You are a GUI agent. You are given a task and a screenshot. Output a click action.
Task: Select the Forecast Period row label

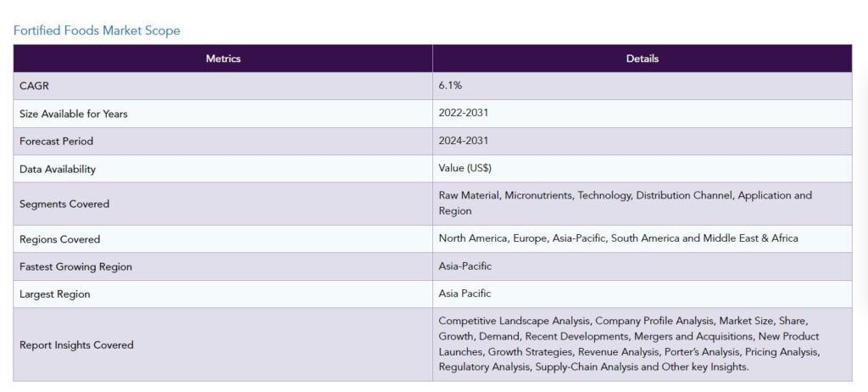(56, 141)
